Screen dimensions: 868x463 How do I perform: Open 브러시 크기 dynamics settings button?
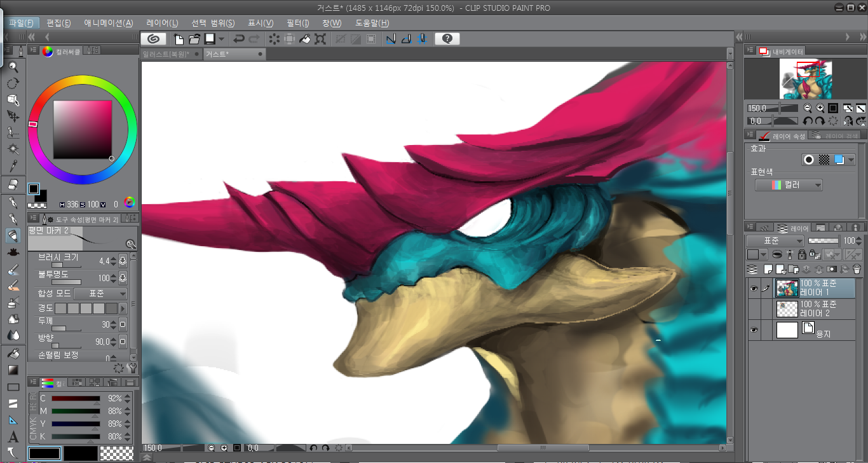click(123, 261)
